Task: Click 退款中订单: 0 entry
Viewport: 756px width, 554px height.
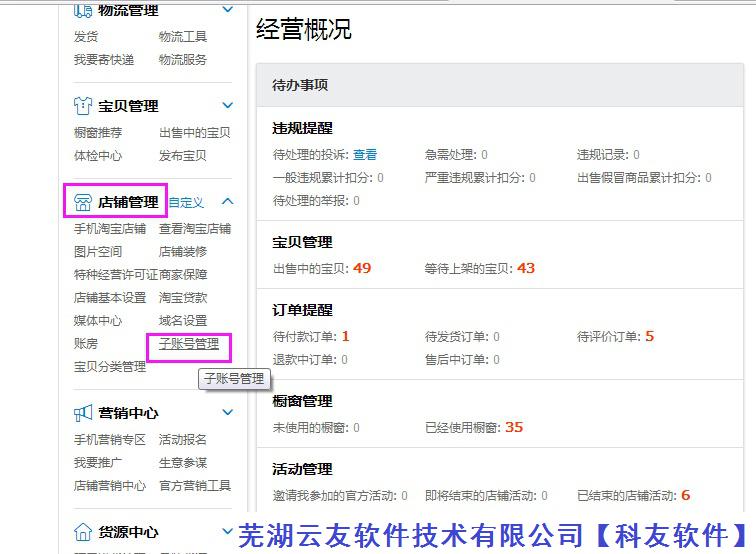Action: [x=310, y=360]
